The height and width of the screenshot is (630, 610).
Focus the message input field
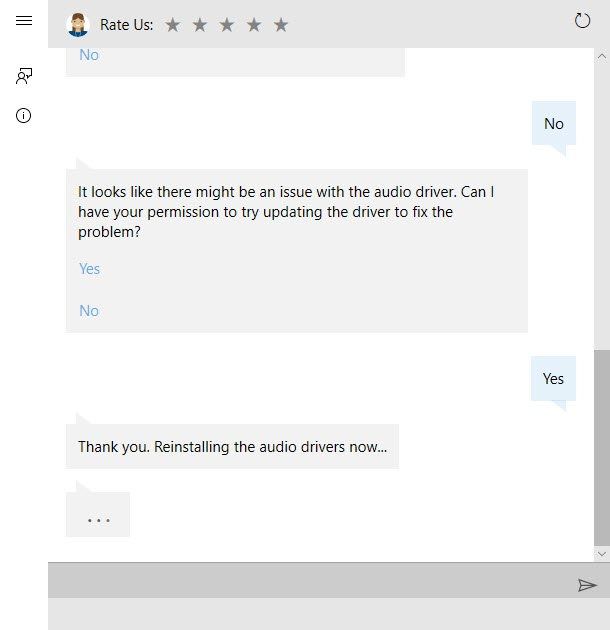pyautogui.click(x=309, y=581)
